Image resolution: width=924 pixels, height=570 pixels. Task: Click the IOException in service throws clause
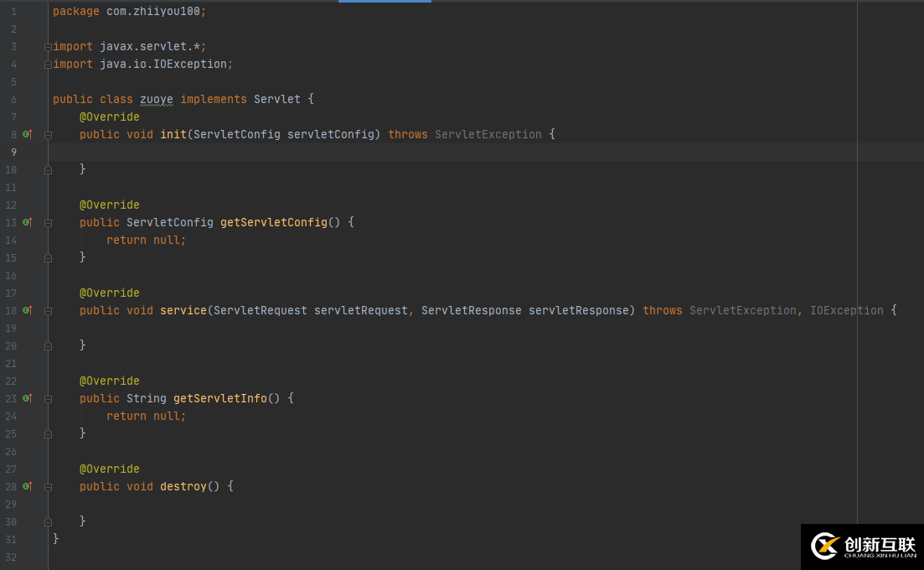[846, 310]
